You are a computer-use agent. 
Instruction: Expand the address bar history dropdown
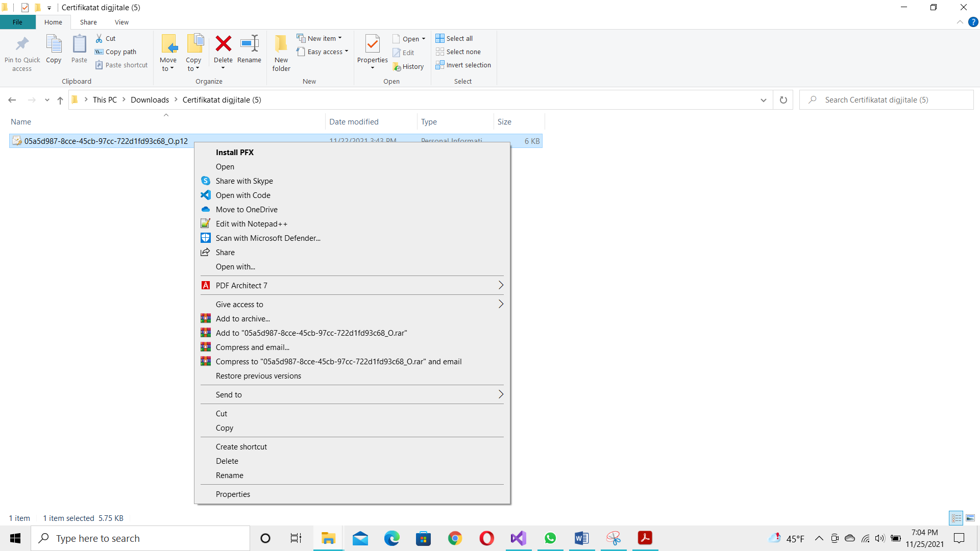[764, 100]
